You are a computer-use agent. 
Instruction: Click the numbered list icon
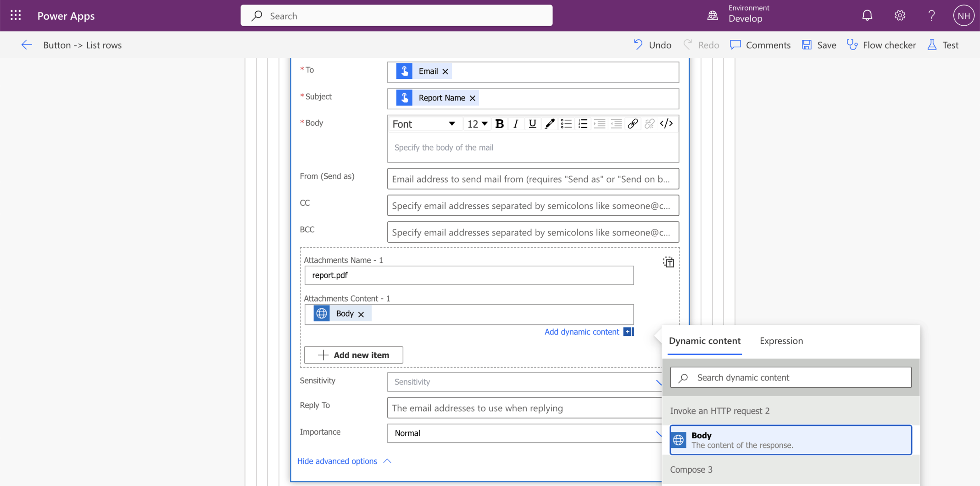583,123
